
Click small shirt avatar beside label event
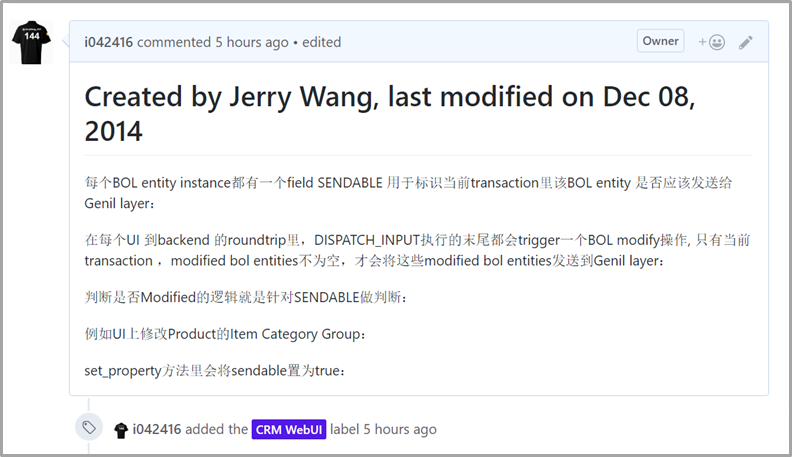tap(121, 429)
